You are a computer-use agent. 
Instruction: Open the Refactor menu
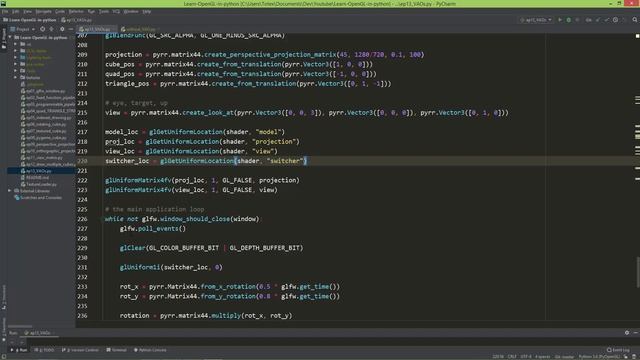[x=76, y=11]
